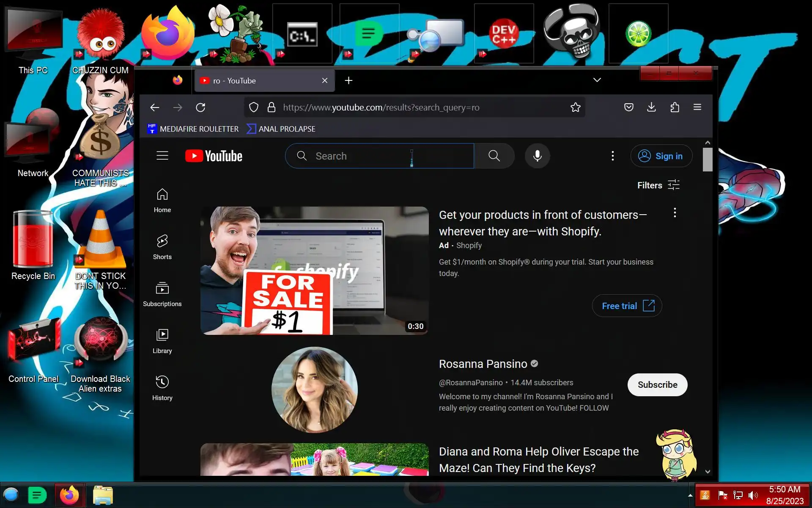
Task: Open Firefox downloads panel
Action: (651, 108)
